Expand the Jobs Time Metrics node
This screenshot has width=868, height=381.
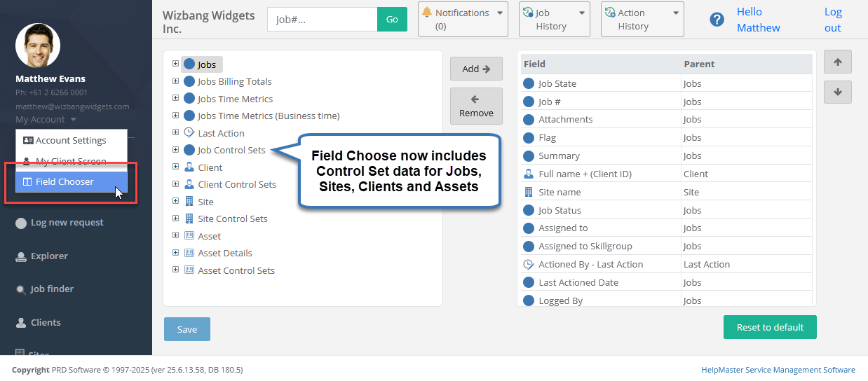[175, 99]
